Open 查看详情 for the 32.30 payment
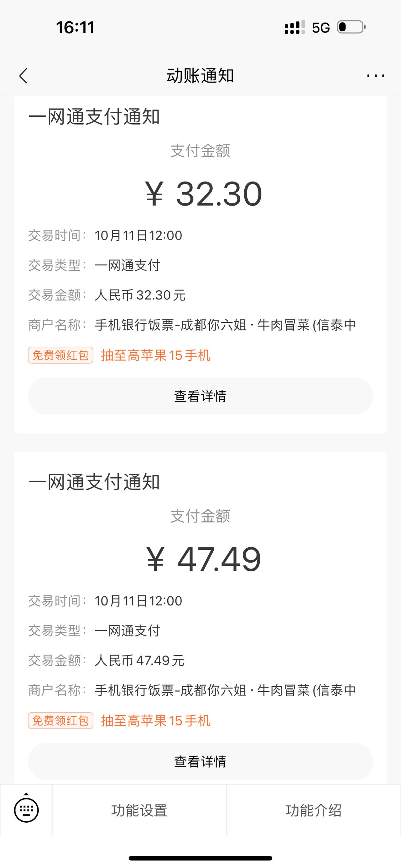Screen dimensions: 401x868 (x=200, y=396)
